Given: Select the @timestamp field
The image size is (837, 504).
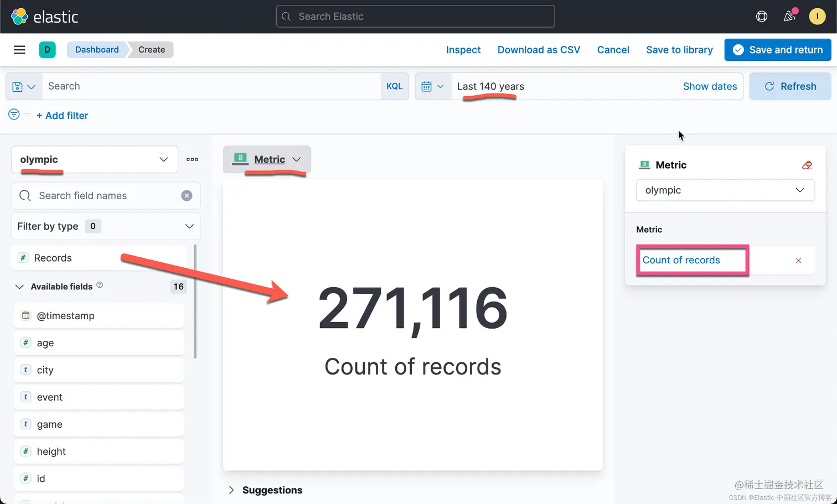Looking at the screenshot, I should pos(99,316).
